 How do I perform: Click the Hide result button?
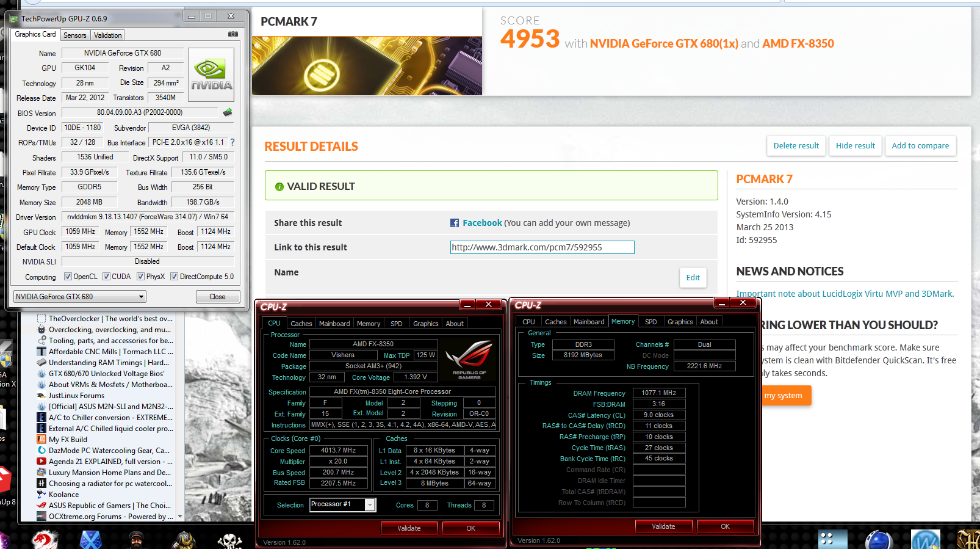coord(856,146)
